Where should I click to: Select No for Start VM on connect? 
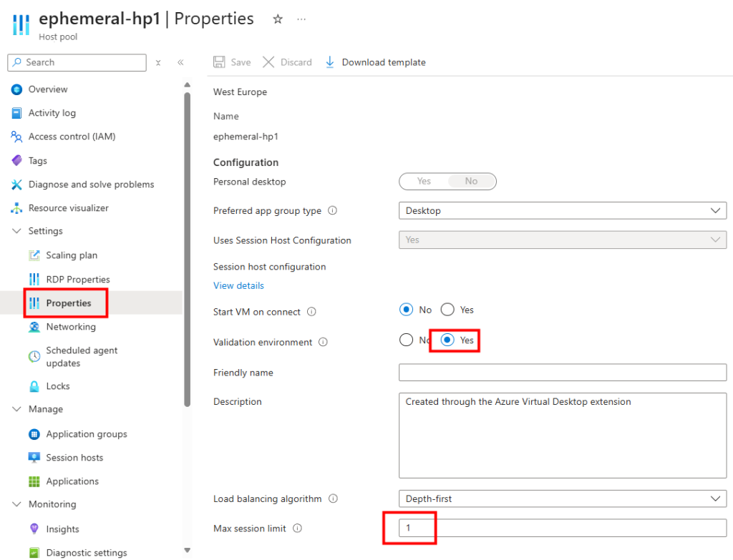pos(407,310)
